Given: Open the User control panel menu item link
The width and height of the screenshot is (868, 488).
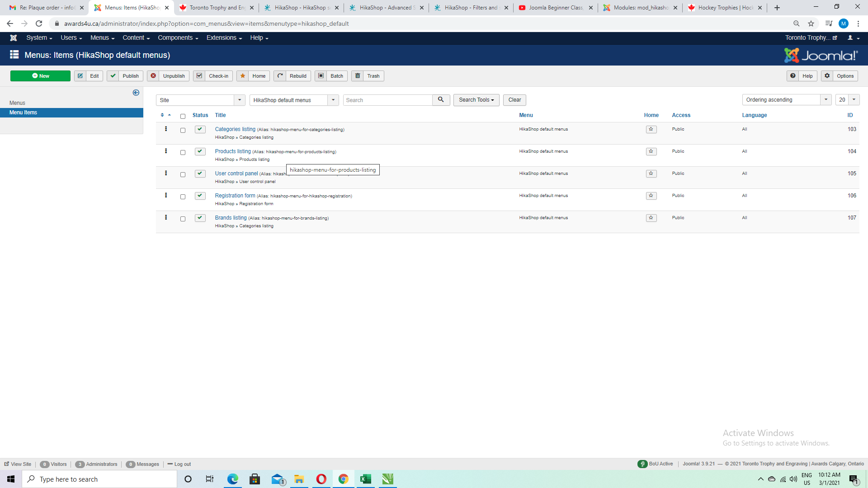Looking at the screenshot, I should click(236, 174).
